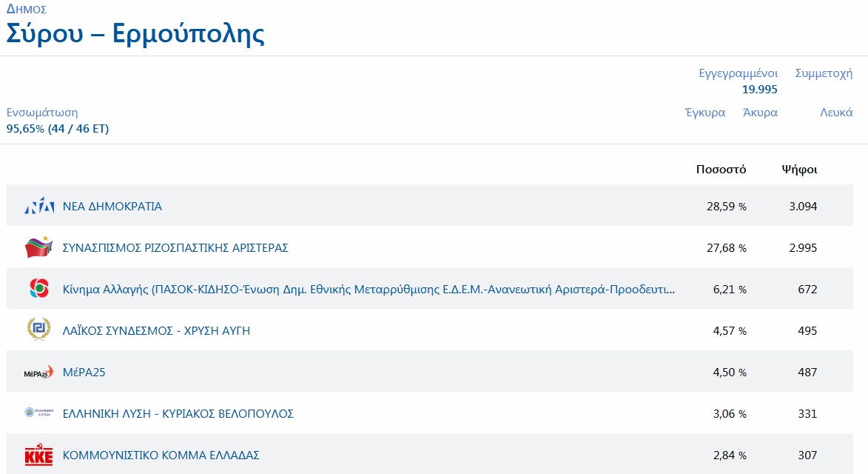
Task: Open ΛΑΪΚΟΣ ΣΥΝΔΕΣΜΟΣ - ΧΡΥΣΗ ΑΥΓΗ link
Action: coord(156,331)
